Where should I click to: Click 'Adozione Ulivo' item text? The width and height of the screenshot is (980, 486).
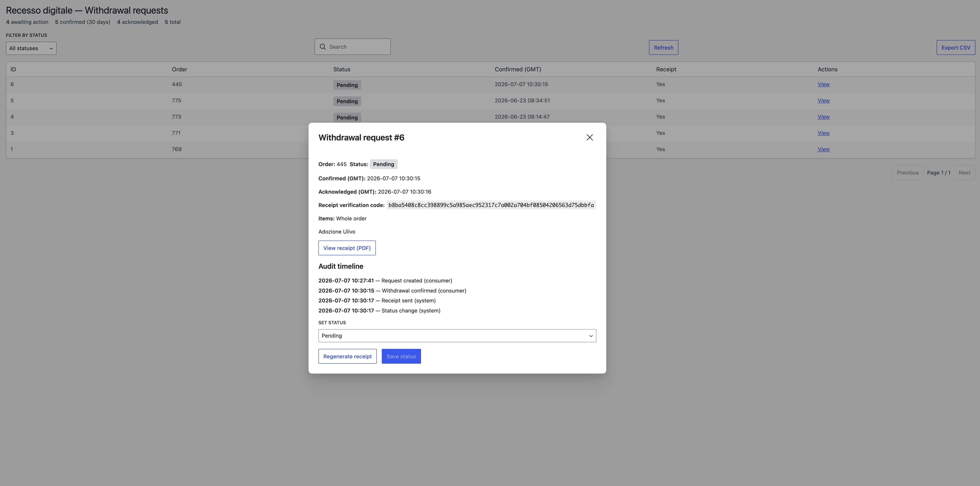tap(337, 231)
